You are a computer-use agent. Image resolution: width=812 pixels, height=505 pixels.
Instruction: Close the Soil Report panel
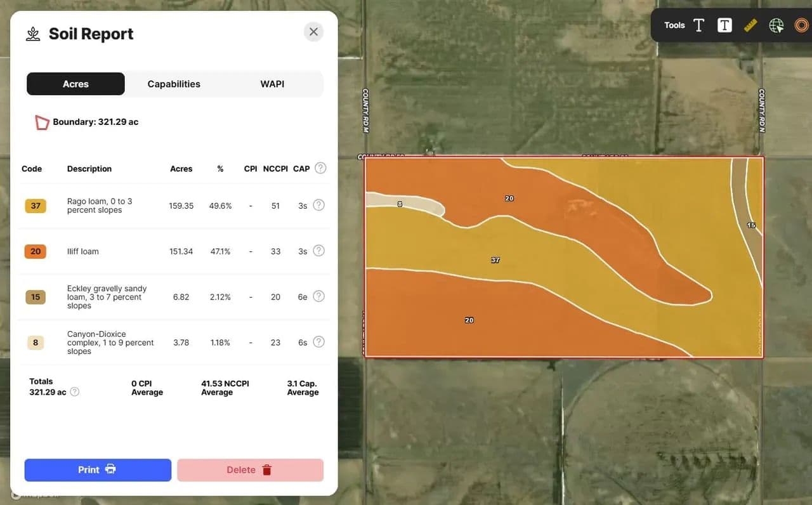(x=313, y=32)
